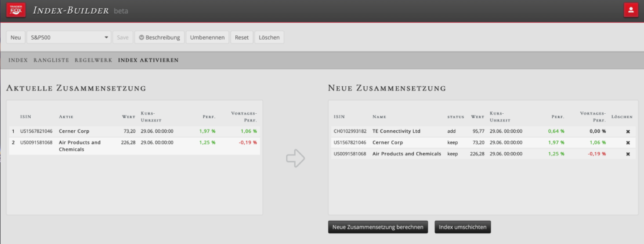Click TE Connectivity Ltd name in new composition
644x244 pixels.
point(396,131)
